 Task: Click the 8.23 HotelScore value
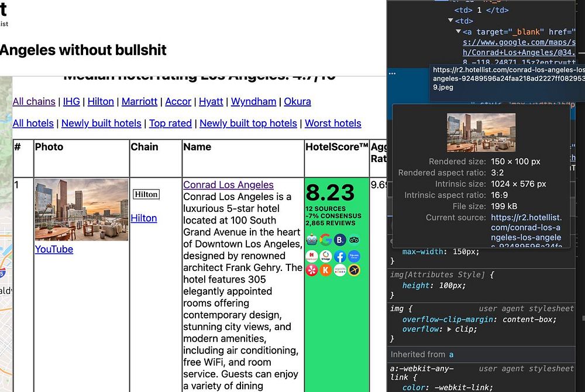[x=330, y=192]
